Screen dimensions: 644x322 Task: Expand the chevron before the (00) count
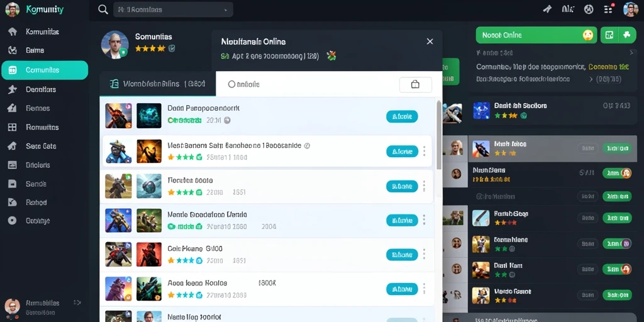pos(591,79)
